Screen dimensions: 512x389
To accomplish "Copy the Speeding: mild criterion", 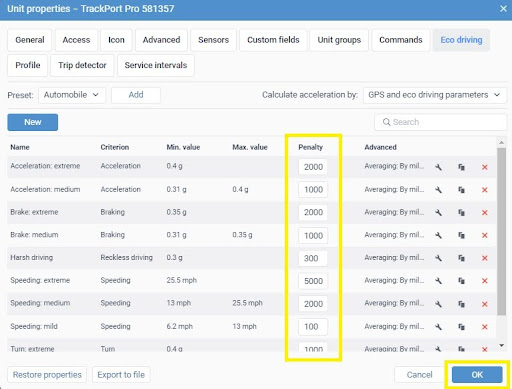I will [461, 327].
